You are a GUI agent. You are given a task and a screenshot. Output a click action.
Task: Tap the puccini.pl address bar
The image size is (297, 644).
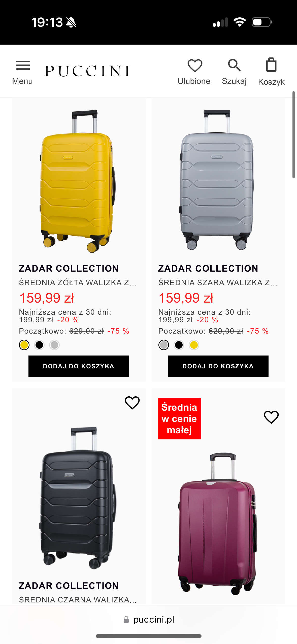[x=154, y=620]
